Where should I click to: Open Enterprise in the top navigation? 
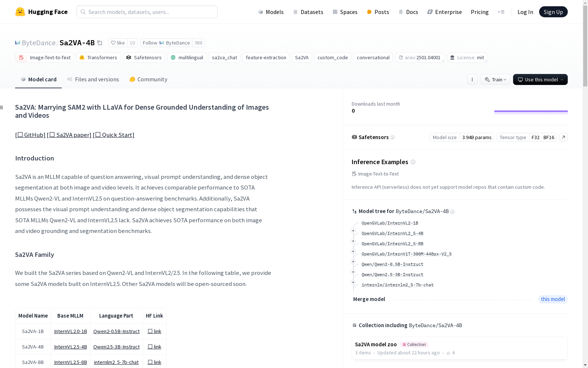444,12
